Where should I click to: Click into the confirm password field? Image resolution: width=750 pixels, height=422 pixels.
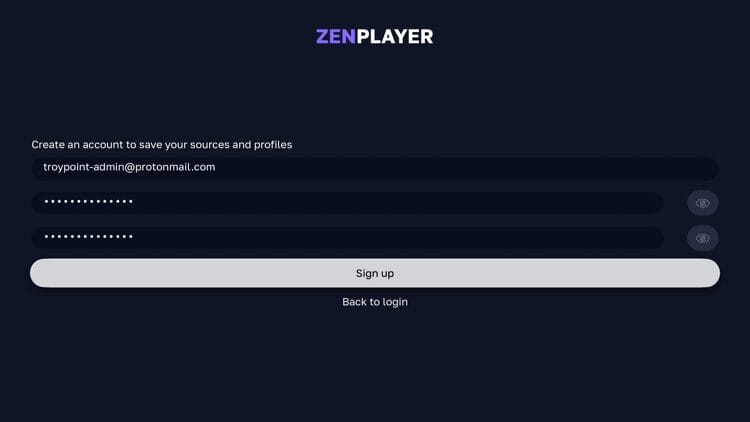click(347, 238)
